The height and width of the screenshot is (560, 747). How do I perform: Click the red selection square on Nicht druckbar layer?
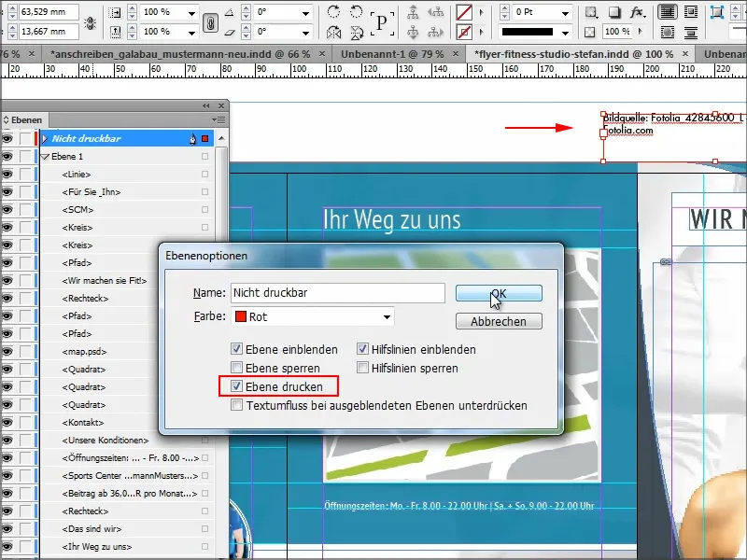[x=204, y=138]
